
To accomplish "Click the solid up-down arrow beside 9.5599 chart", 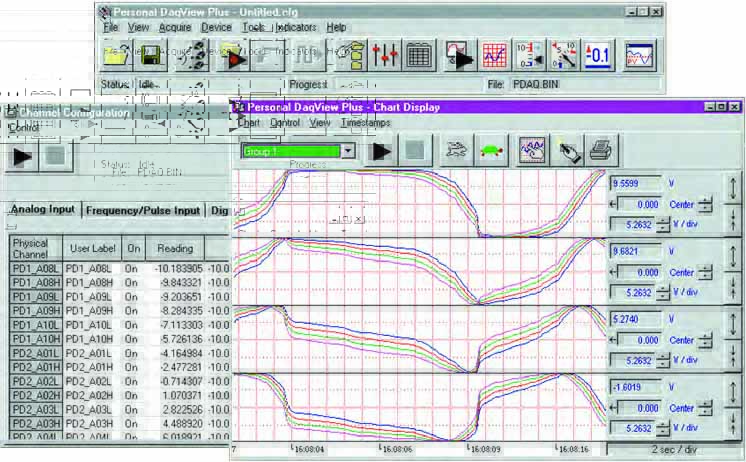I will pos(733,187).
